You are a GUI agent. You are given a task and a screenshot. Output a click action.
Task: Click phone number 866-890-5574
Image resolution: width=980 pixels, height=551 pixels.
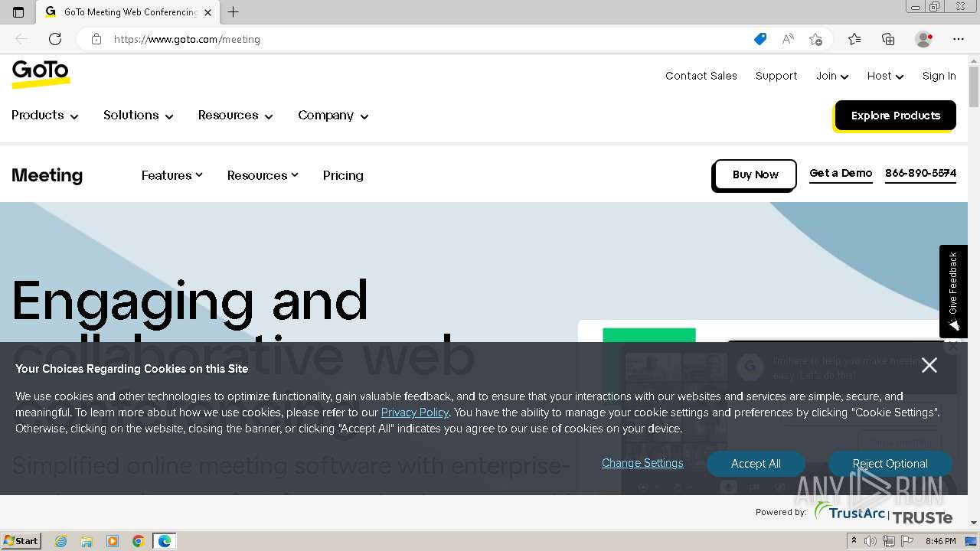click(921, 174)
